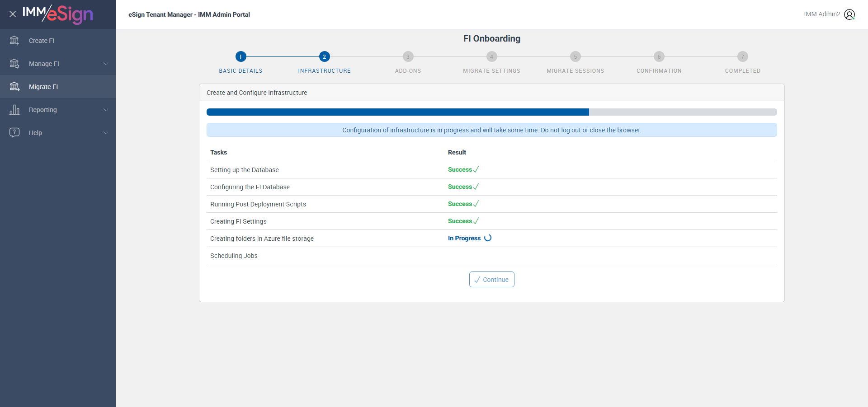Expand the Help menu chevron
868x407 pixels.
point(106,133)
